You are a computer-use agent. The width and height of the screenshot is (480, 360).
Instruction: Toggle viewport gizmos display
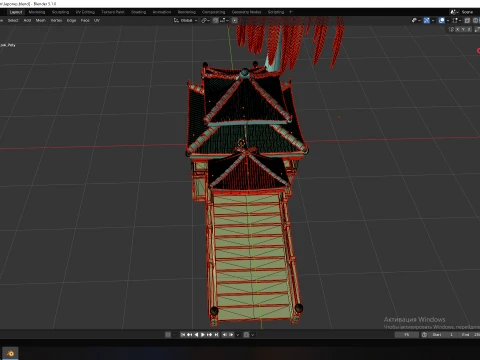point(427,20)
